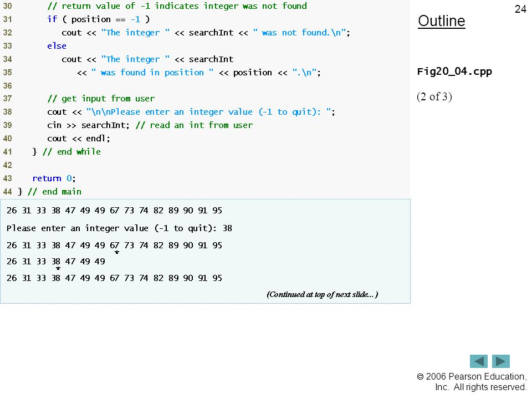Screen dimensions: 532x399
Task: Click 'if ( position == -1 )' line
Action: (x=99, y=19)
